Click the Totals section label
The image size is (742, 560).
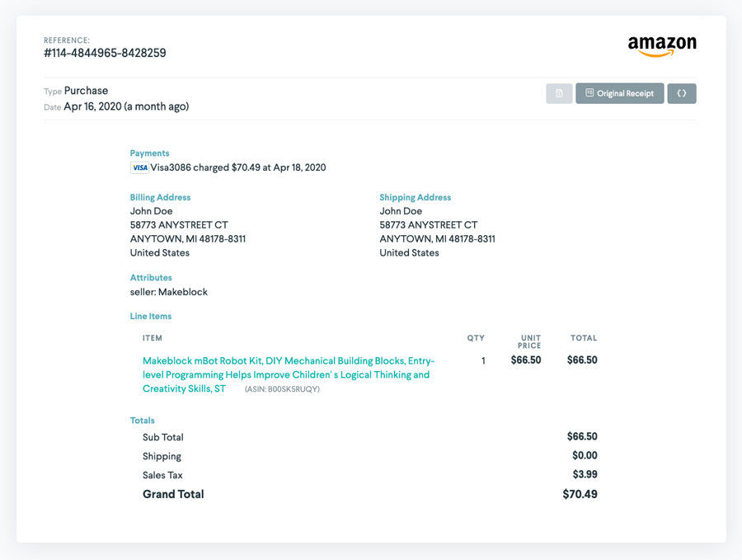point(142,420)
